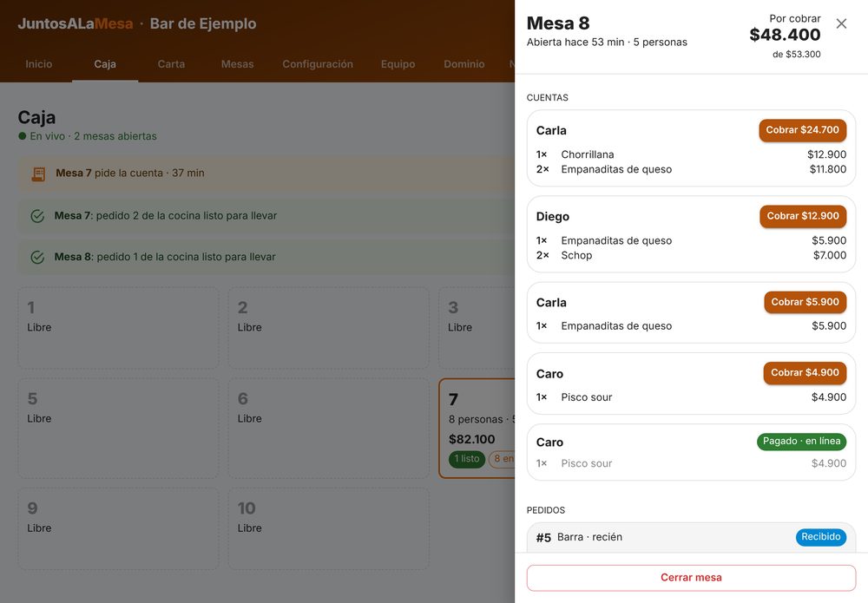Screen dimensions: 868x603
Task: Click the $48.400 Por cobrar total
Action: pos(785,35)
